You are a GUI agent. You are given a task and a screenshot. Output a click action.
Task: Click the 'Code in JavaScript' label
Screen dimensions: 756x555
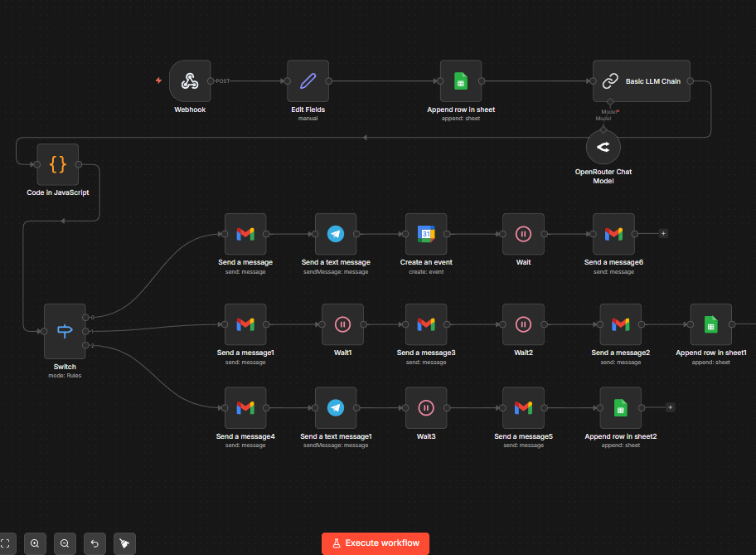(58, 192)
